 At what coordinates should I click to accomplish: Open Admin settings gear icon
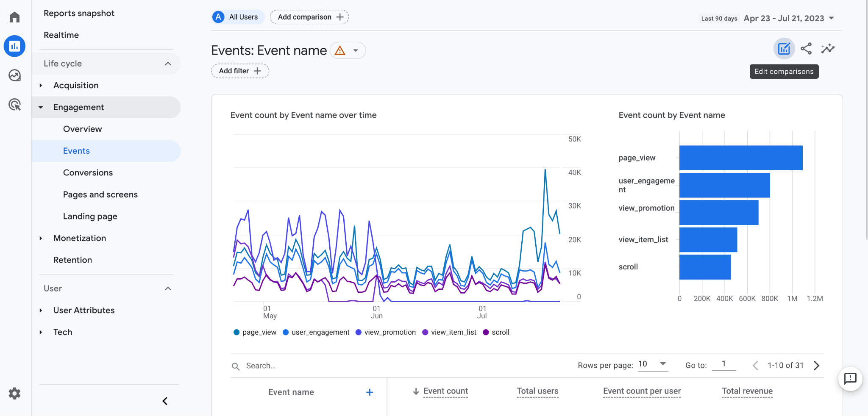pyautogui.click(x=15, y=394)
